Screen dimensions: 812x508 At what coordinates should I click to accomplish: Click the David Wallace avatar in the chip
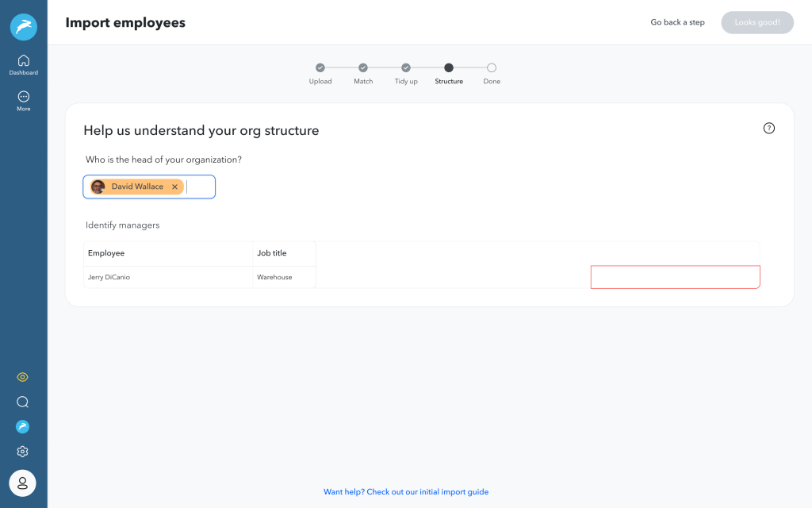98,187
